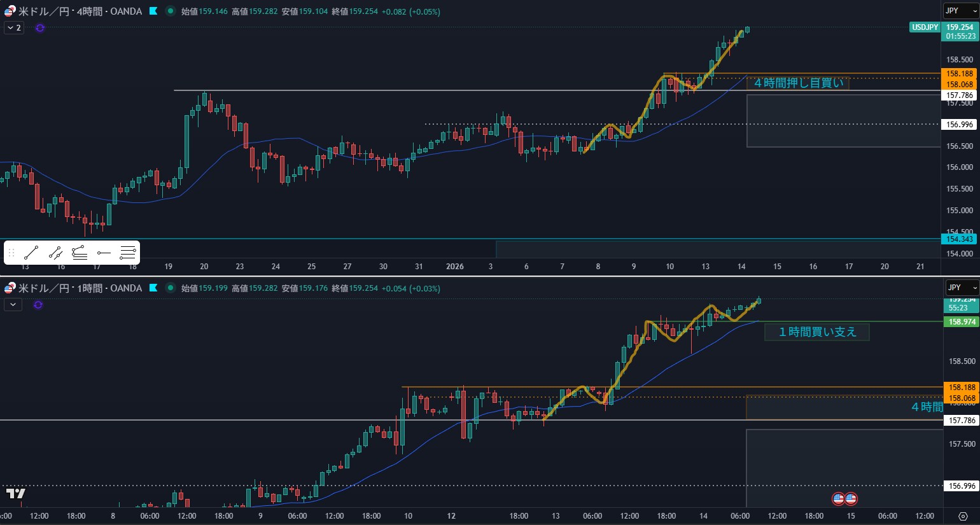Toggle the cyan flag on the 4-hour chart

click(153, 11)
